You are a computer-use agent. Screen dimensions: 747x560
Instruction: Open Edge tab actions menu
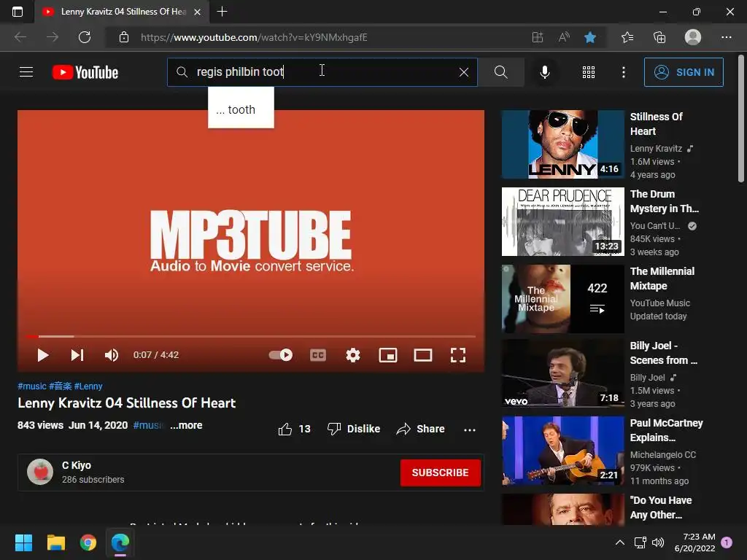[18, 12]
